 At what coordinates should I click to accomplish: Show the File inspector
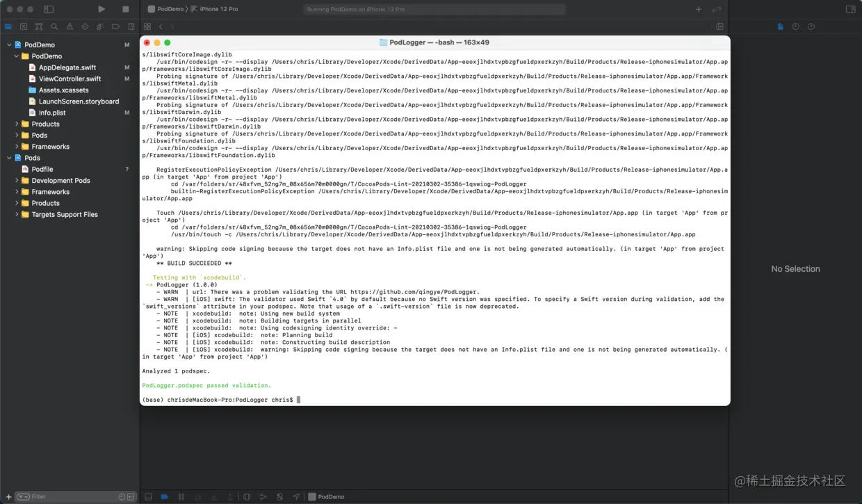click(x=781, y=26)
